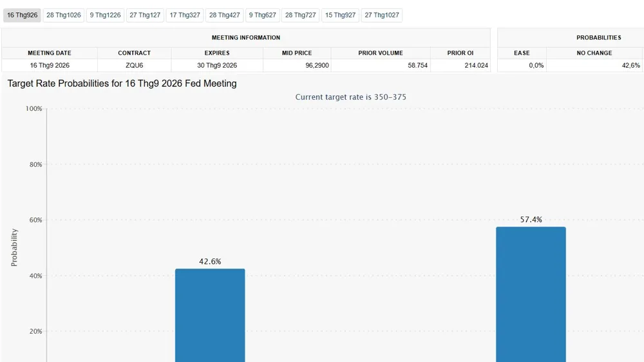Click the MEETING DATE column header

[50, 53]
